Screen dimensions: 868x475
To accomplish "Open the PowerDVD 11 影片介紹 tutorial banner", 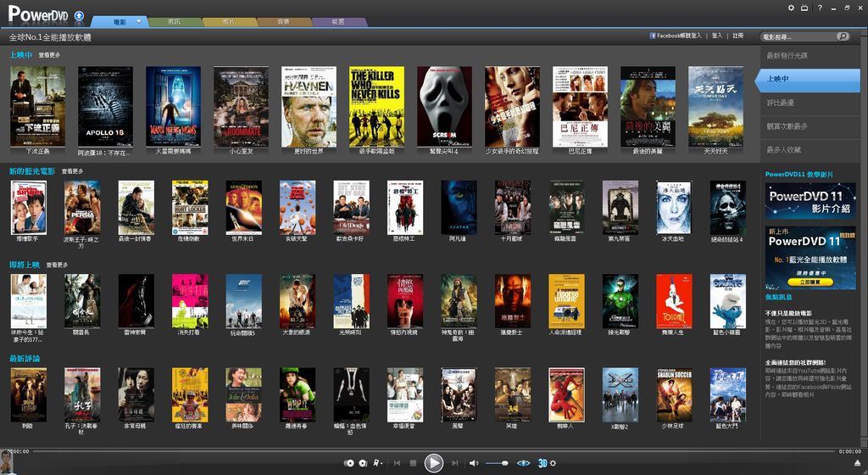I will (810, 201).
